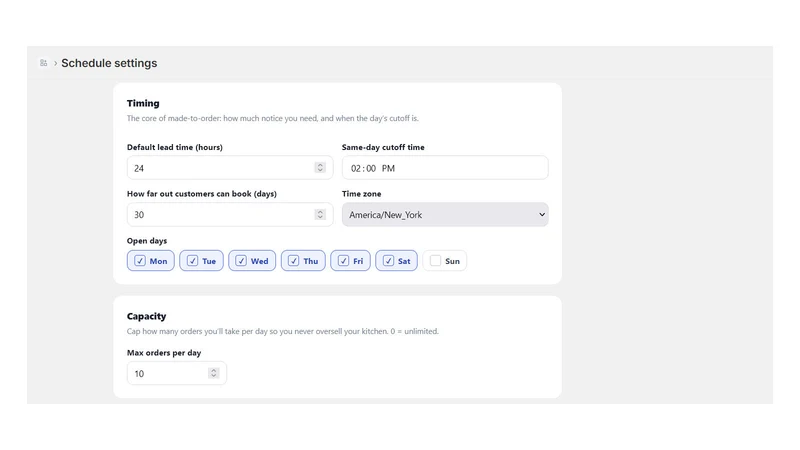Click the app home icon in breadcrumb

[43, 63]
